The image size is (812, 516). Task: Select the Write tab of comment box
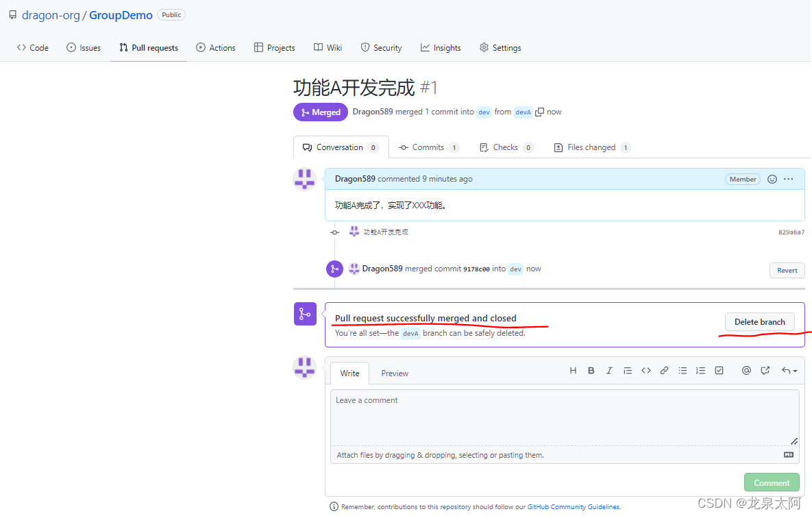(x=349, y=373)
